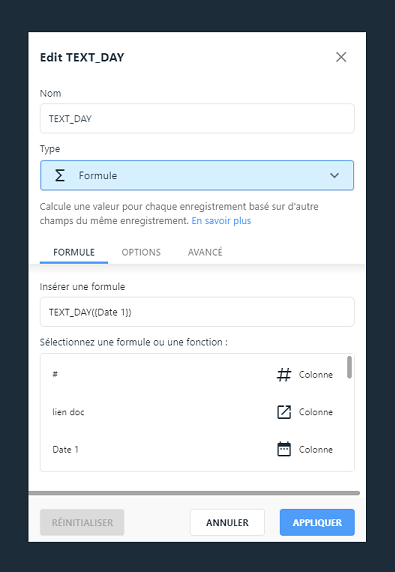Click the function list vertical scrollbar
Screen dimensions: 395x572
(349, 367)
